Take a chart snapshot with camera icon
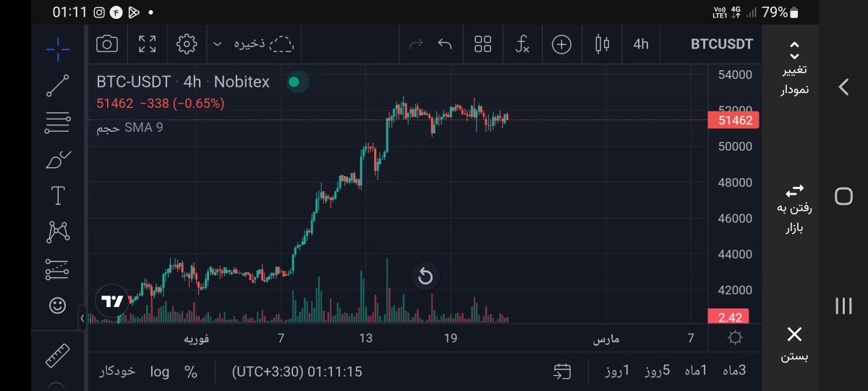The image size is (868, 391). pyautogui.click(x=107, y=44)
